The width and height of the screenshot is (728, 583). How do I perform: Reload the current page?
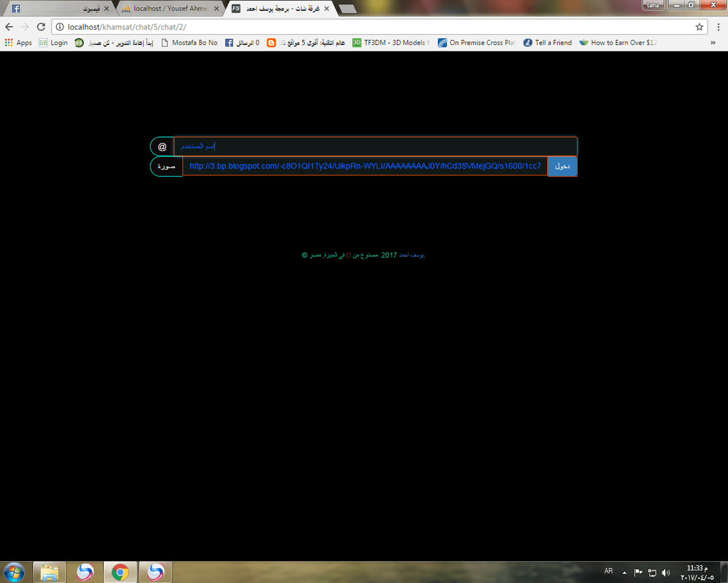(41, 27)
